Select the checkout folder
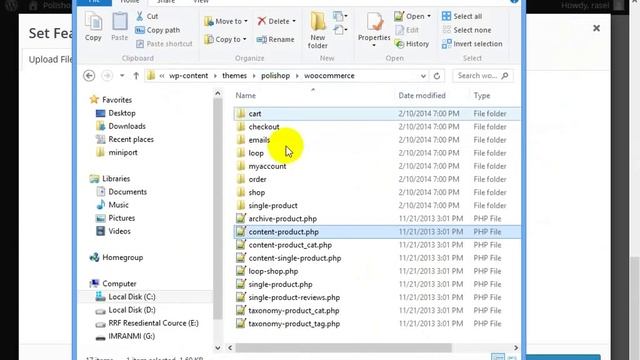640x360 pixels. [x=376, y=127]
